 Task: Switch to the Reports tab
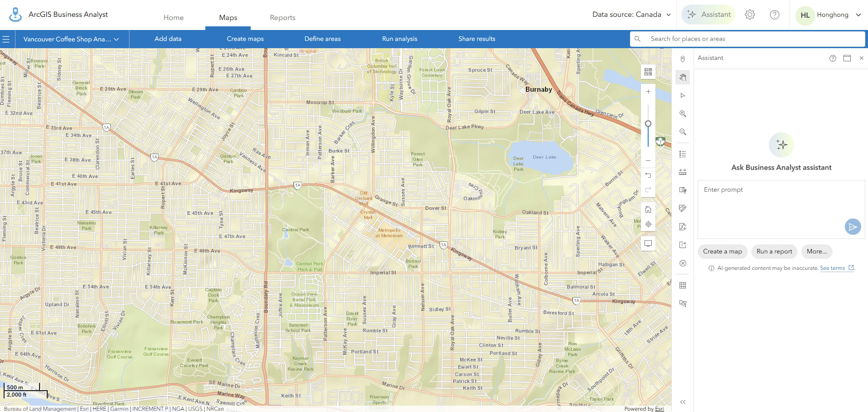283,17
